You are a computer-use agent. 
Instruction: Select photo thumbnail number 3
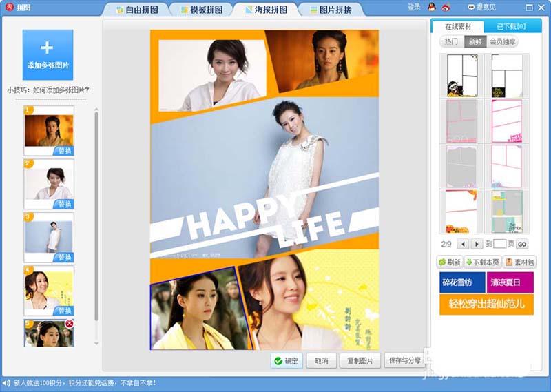49,237
